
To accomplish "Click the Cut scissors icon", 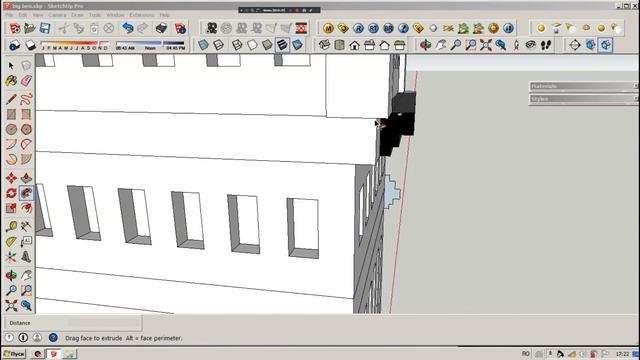I will [63, 28].
